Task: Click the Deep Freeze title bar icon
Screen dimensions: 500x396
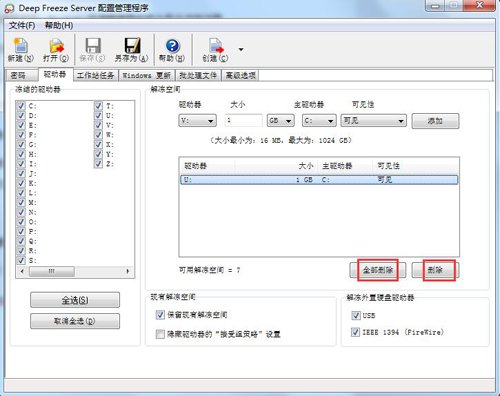Action: 9,9
